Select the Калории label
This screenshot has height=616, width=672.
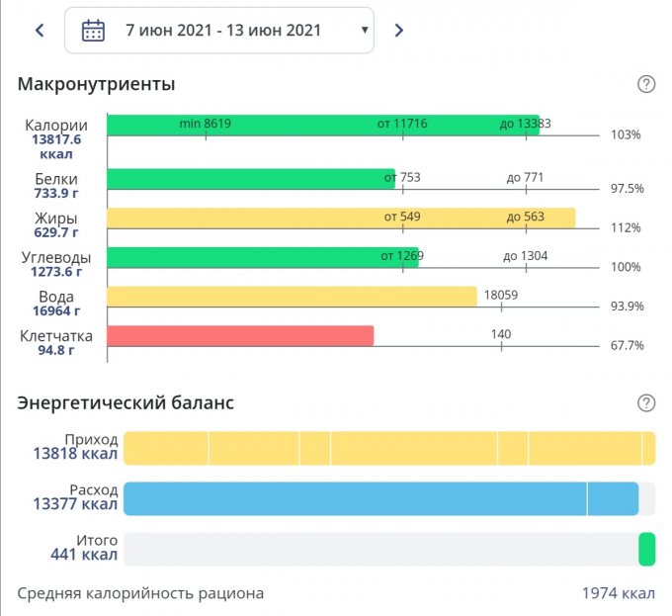pyautogui.click(x=56, y=126)
